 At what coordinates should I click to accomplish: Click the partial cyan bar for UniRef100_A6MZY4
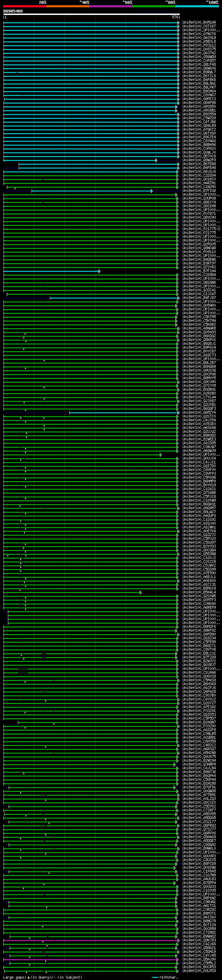[125, 412]
